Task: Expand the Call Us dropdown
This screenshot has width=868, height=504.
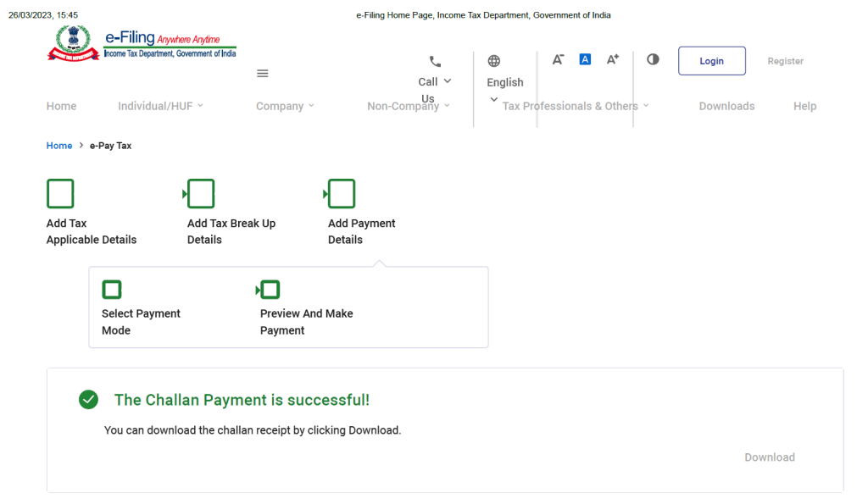Action: pyautogui.click(x=448, y=81)
